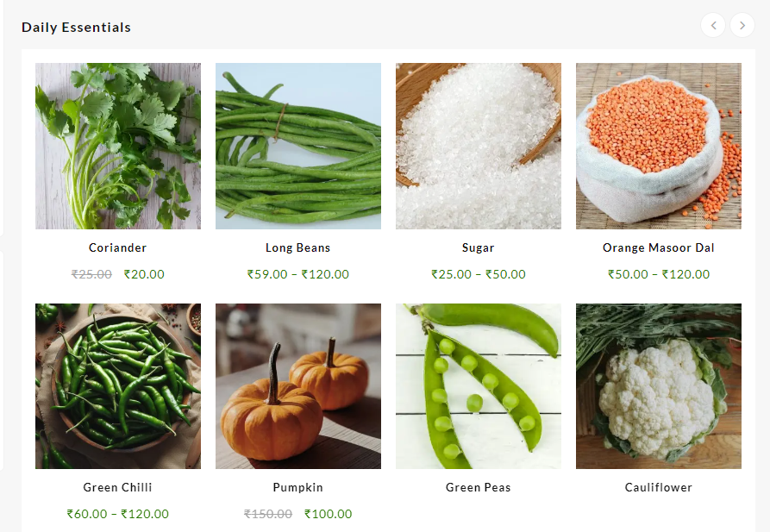Image resolution: width=770 pixels, height=532 pixels.
Task: Click the previous carousel arrow
Action: click(x=713, y=25)
